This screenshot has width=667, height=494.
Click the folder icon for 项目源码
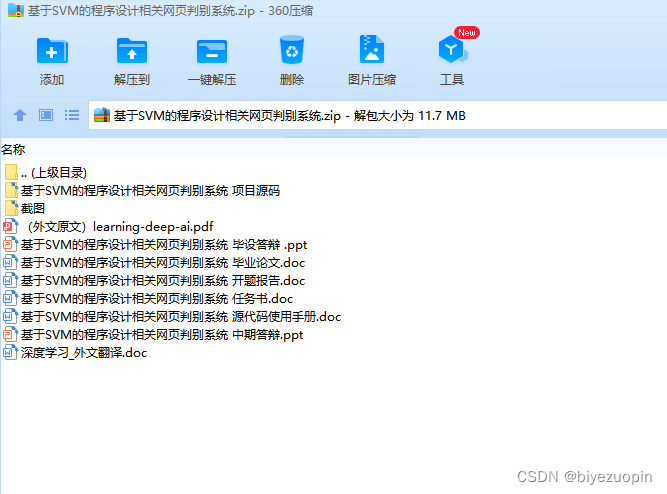point(11,190)
